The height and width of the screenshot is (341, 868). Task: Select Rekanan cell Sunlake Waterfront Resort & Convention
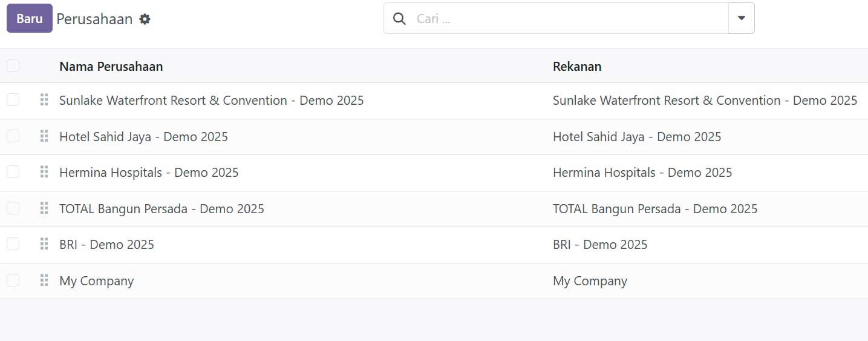tap(705, 101)
